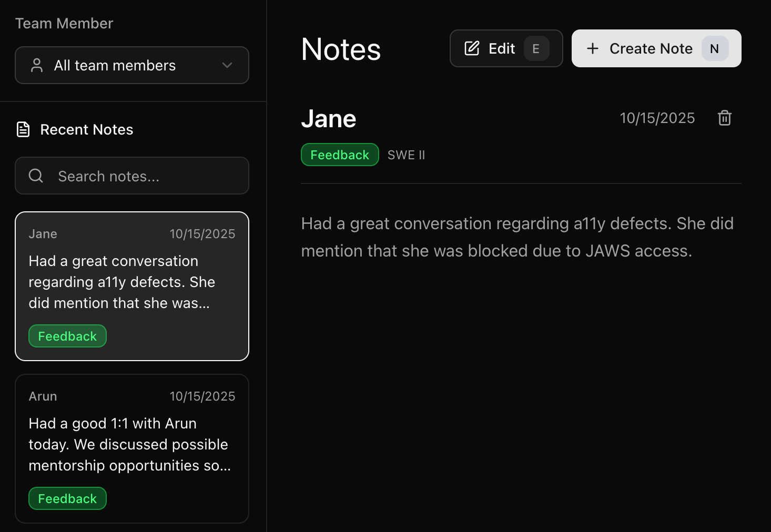Click the E keyboard shortcut badge on Edit
This screenshot has width=771, height=532.
click(x=536, y=48)
